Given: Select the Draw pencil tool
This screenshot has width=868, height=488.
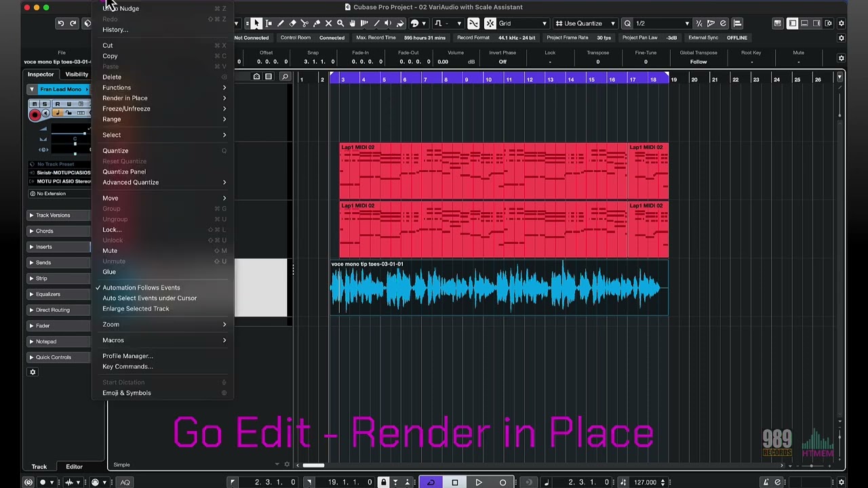Looking at the screenshot, I should point(281,23).
